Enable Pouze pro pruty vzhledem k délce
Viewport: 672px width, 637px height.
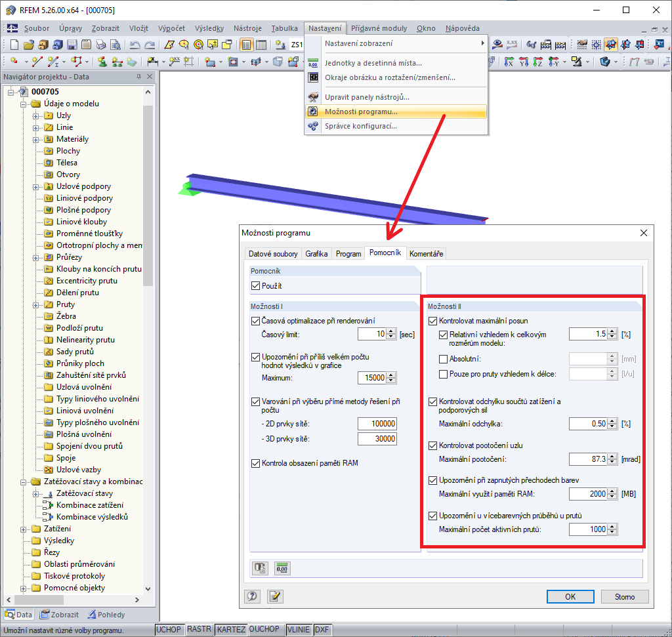443,374
